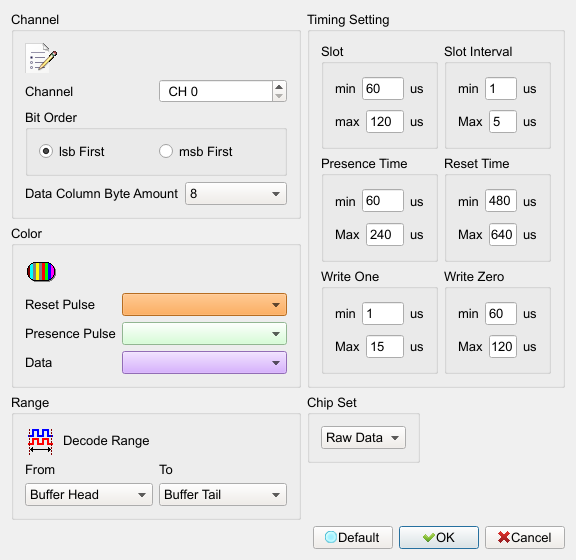Edit the Reset Time min field
This screenshot has height=560, width=576.
tap(501, 201)
